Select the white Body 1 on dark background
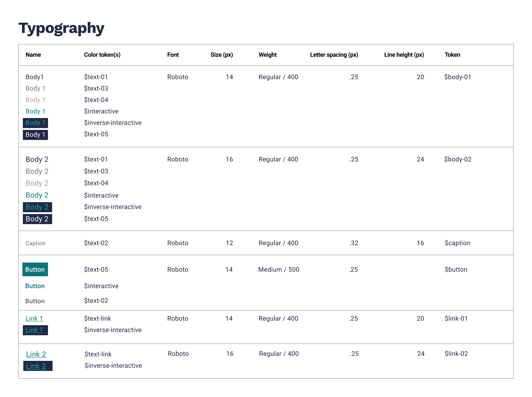The width and height of the screenshot is (532, 397). (x=35, y=134)
